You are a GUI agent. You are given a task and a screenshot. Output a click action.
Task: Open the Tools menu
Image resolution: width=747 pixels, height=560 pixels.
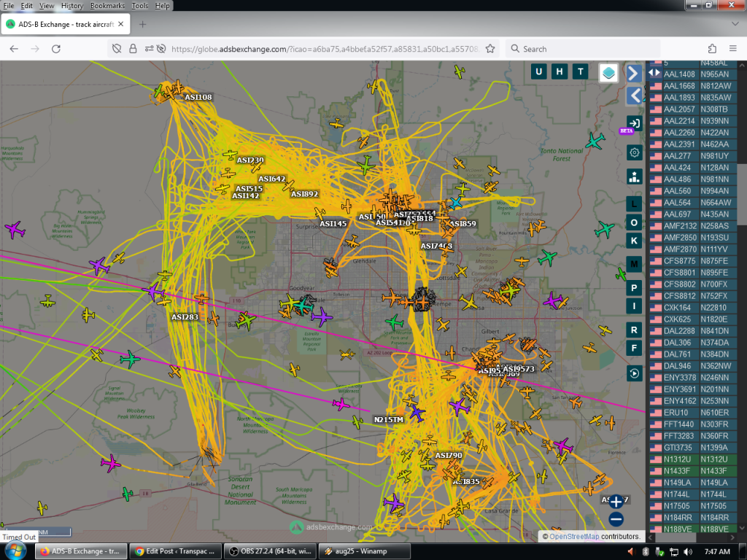(139, 6)
